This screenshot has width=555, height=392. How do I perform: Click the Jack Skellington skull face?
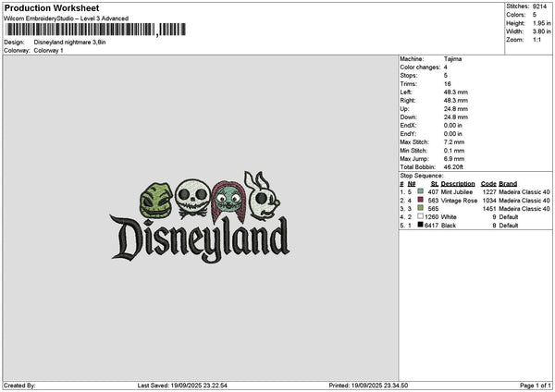192,196
